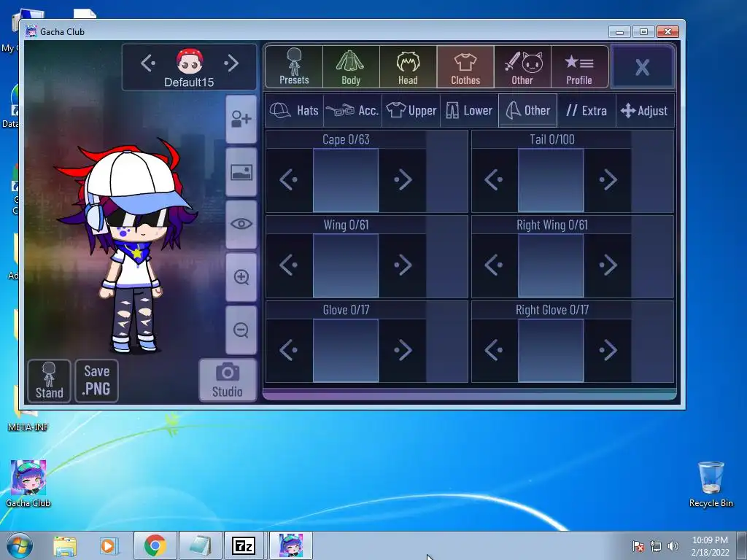
Task: Go to previous Tail option
Action: pyautogui.click(x=494, y=180)
